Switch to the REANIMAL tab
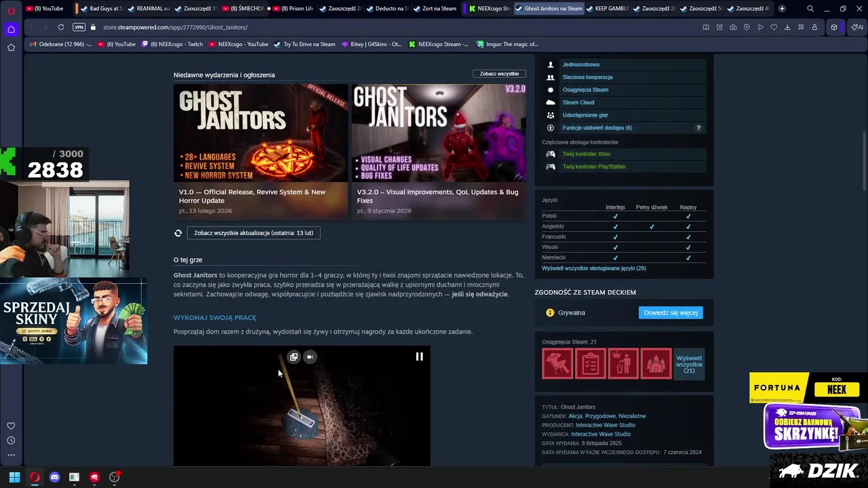The image size is (868, 488). coord(149,9)
